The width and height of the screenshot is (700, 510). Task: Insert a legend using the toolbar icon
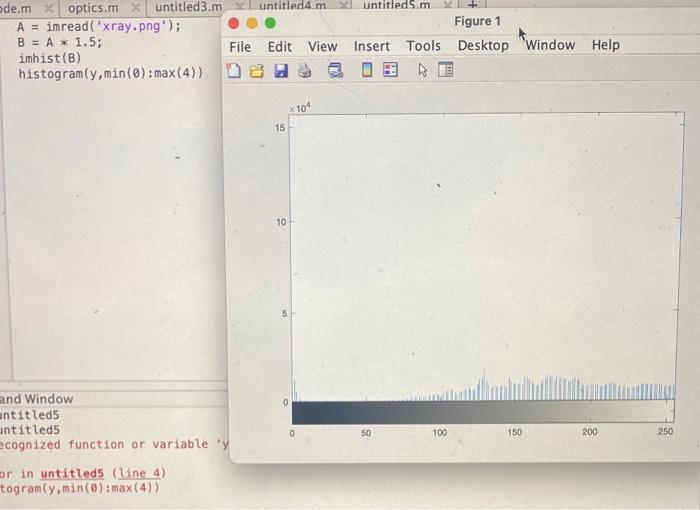[390, 70]
